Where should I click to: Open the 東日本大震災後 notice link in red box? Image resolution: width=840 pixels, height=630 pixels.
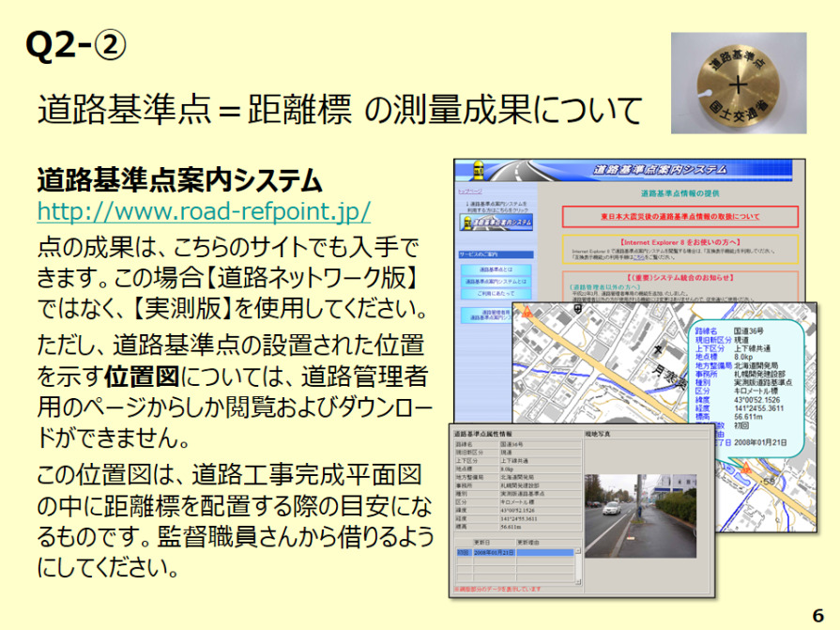(680, 216)
